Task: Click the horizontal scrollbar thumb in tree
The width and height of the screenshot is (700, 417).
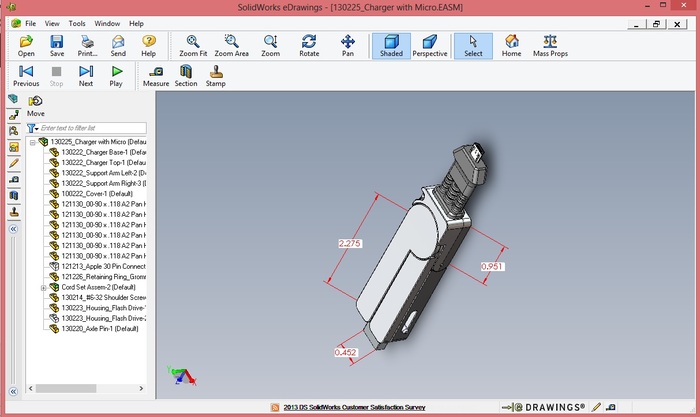Action: pos(66,388)
